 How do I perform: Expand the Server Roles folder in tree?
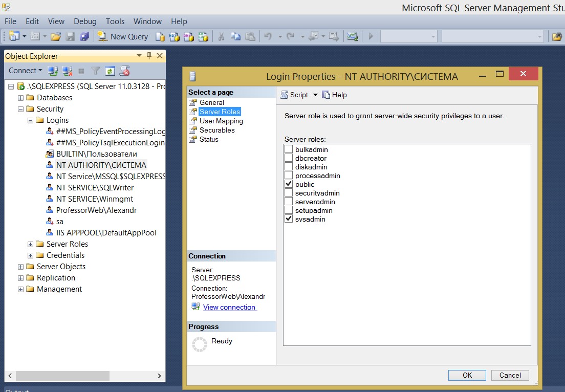(x=30, y=244)
